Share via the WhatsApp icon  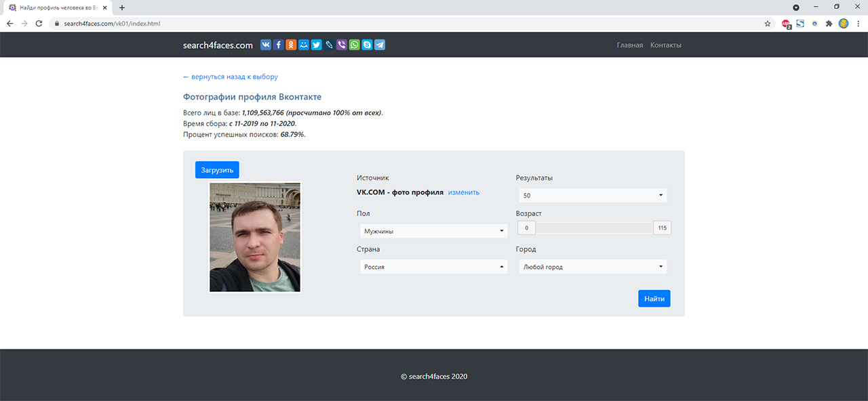tap(355, 45)
